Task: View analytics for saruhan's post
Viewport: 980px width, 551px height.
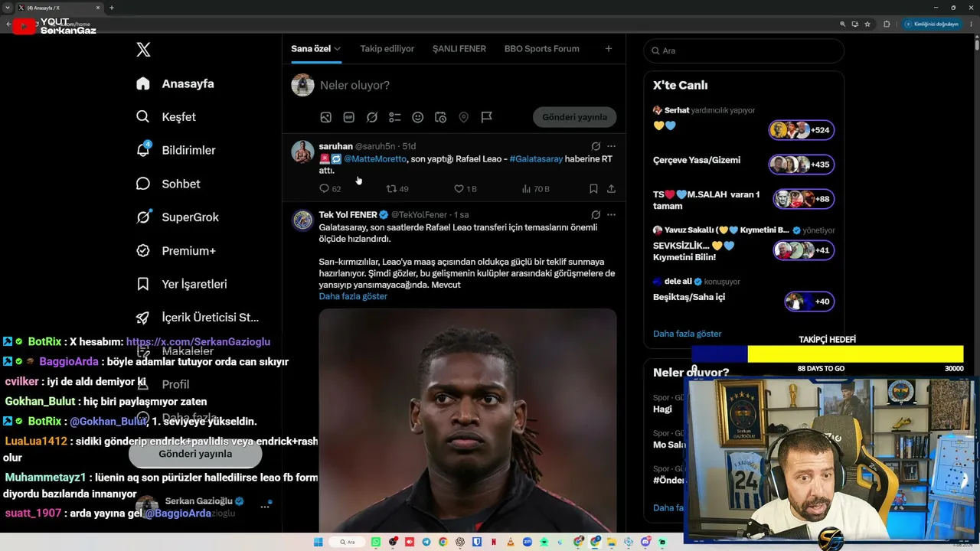Action: coord(536,188)
